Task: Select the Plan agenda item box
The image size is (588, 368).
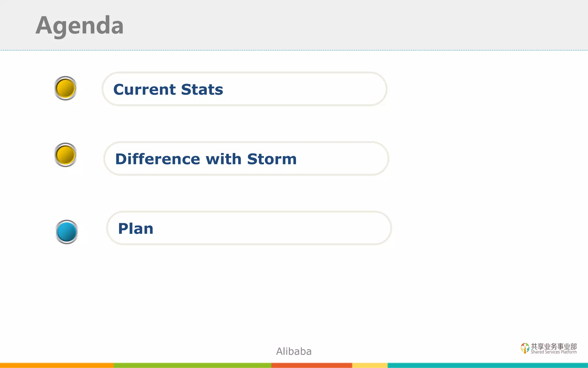Action: [x=249, y=228]
